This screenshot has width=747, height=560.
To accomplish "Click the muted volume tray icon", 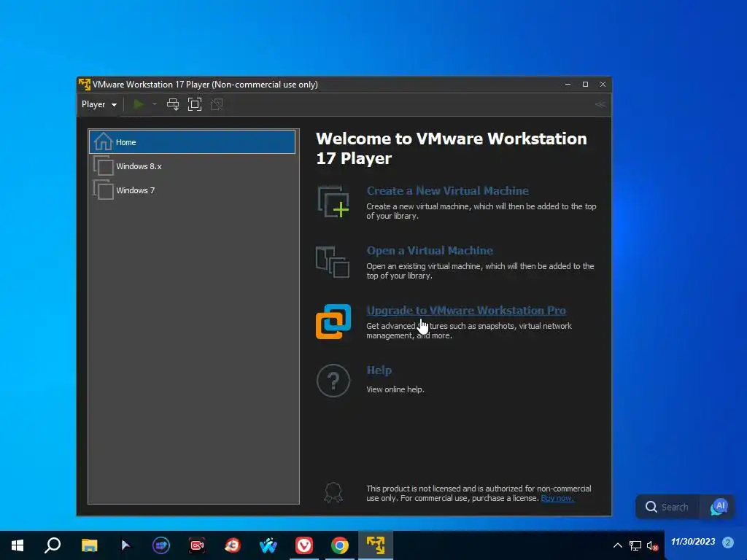I will click(652, 545).
